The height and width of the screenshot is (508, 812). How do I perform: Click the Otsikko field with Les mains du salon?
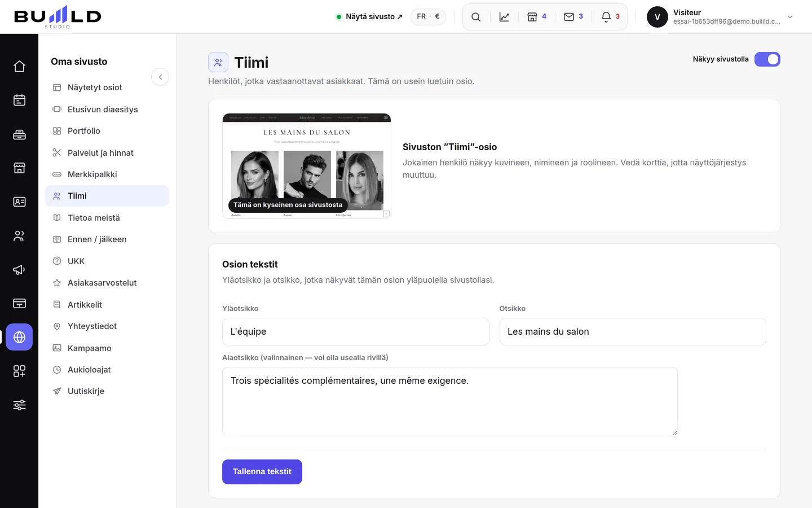click(x=633, y=331)
